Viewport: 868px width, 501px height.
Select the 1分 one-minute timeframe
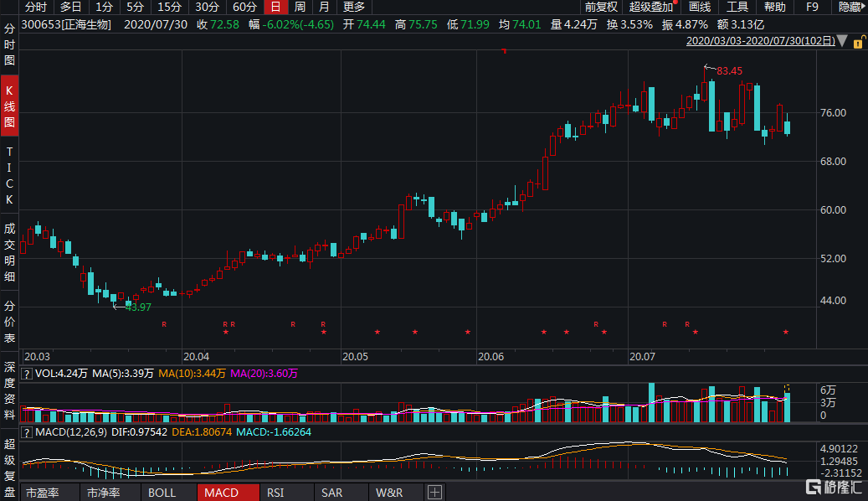pos(104,8)
